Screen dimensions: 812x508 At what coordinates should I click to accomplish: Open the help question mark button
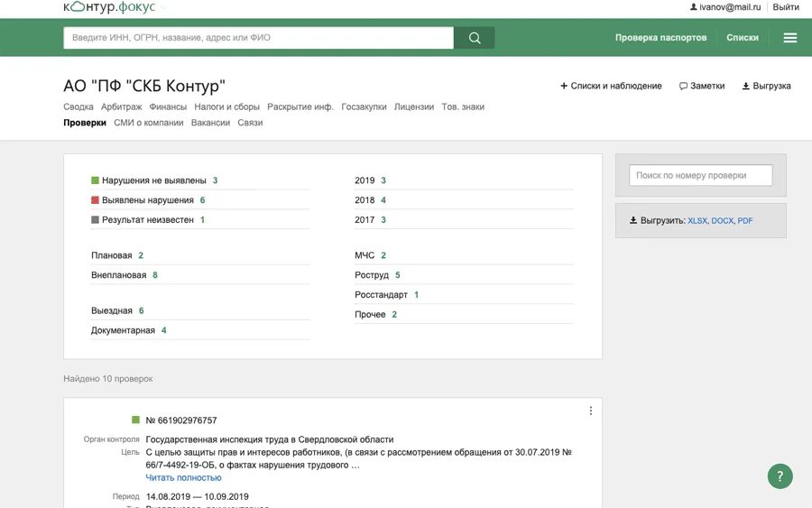pos(780,476)
